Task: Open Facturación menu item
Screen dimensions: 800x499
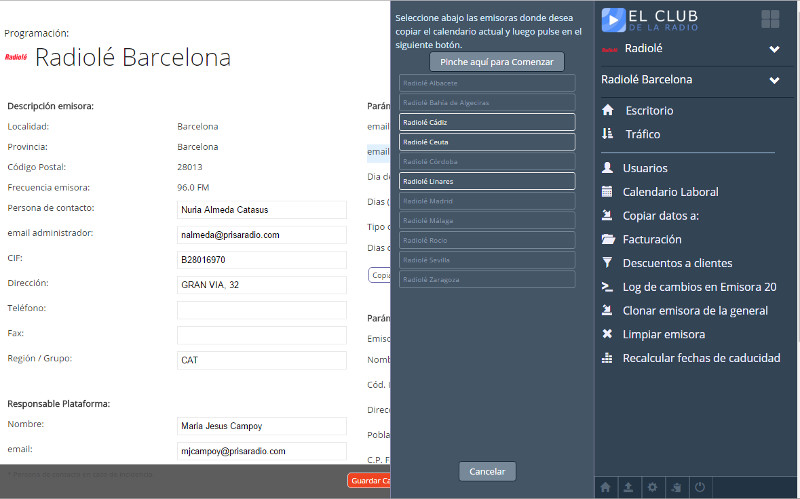Action: coord(652,239)
